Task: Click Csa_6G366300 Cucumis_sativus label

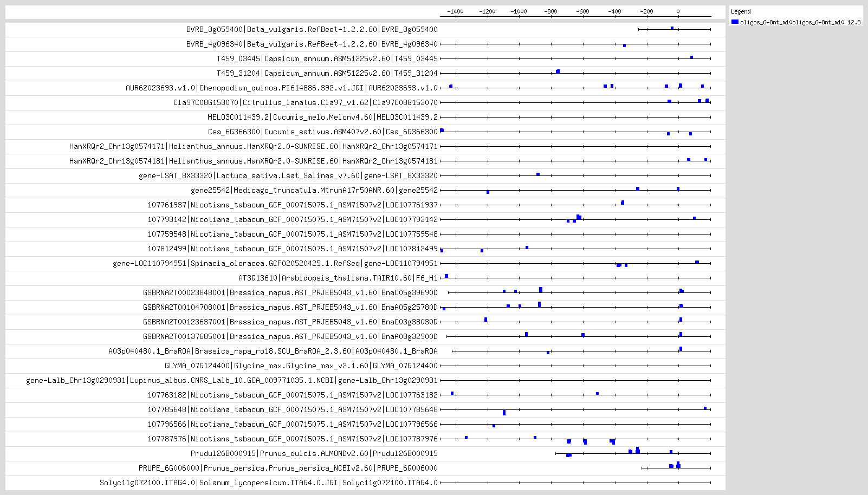Action: pos(323,132)
